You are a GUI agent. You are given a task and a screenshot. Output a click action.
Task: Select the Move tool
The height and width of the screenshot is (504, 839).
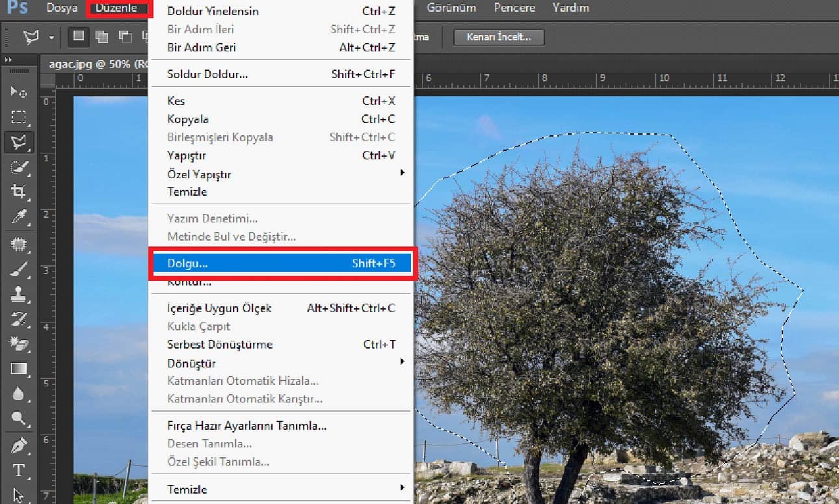click(x=19, y=92)
